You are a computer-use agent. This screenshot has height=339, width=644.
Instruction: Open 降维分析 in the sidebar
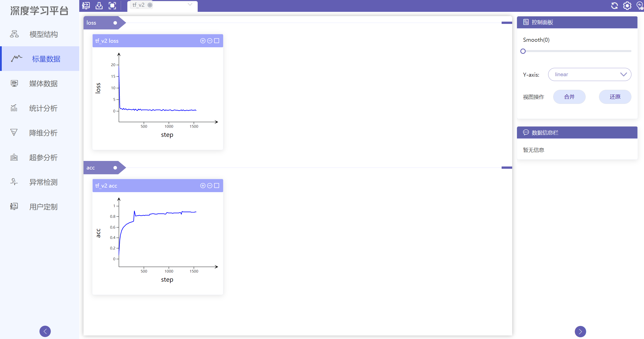[x=39, y=133]
